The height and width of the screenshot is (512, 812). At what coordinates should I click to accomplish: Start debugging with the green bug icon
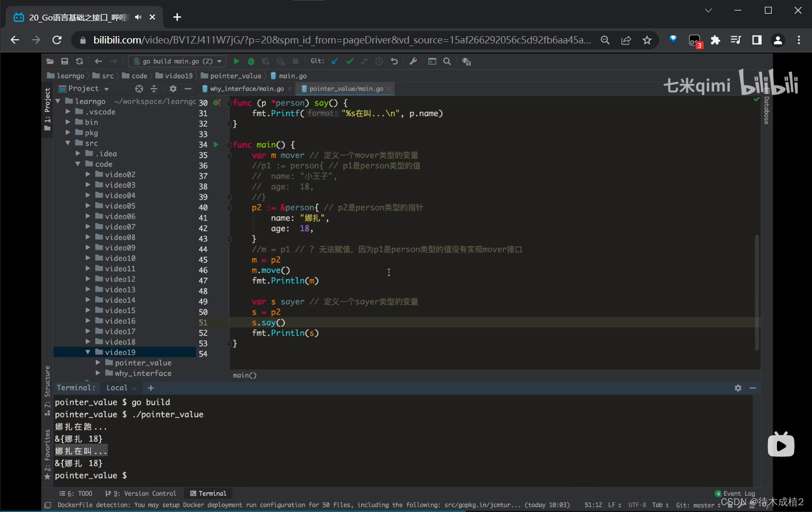click(251, 61)
